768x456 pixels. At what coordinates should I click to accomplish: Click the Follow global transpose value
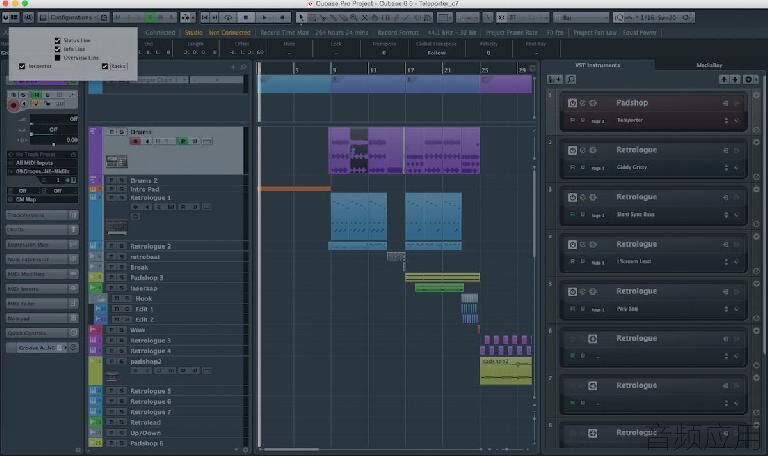click(436, 52)
